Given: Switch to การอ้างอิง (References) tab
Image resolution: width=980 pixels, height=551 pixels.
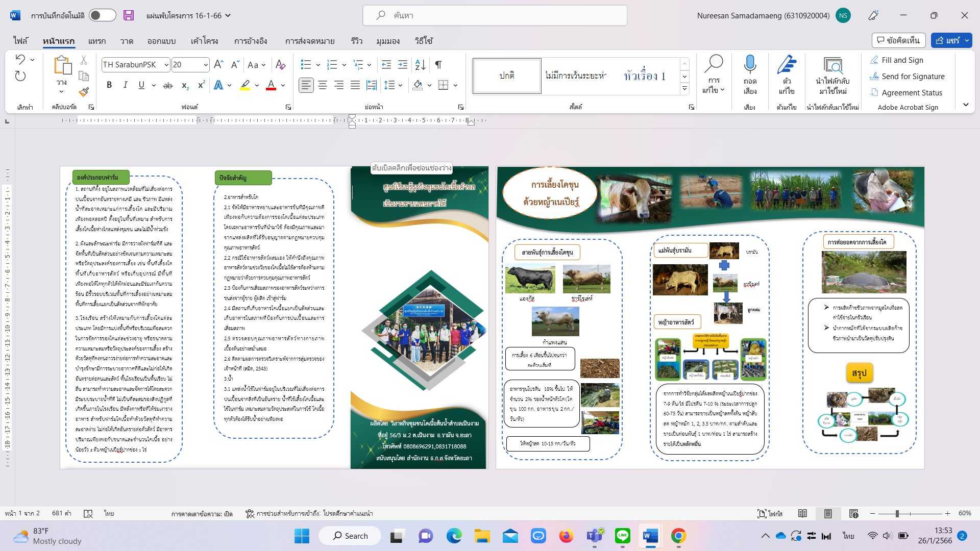Looking at the screenshot, I should coord(251,41).
